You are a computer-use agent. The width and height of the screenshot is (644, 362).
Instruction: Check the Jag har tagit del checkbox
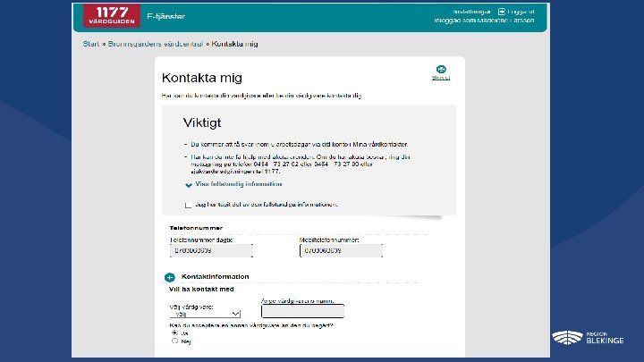[x=188, y=205]
